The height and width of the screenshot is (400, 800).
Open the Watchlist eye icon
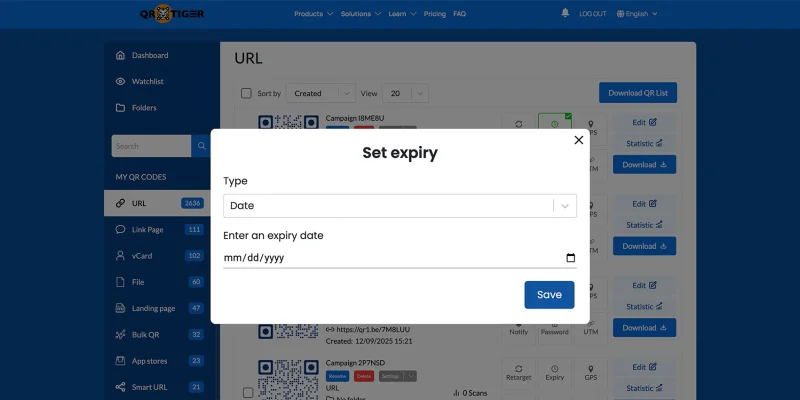(x=120, y=82)
